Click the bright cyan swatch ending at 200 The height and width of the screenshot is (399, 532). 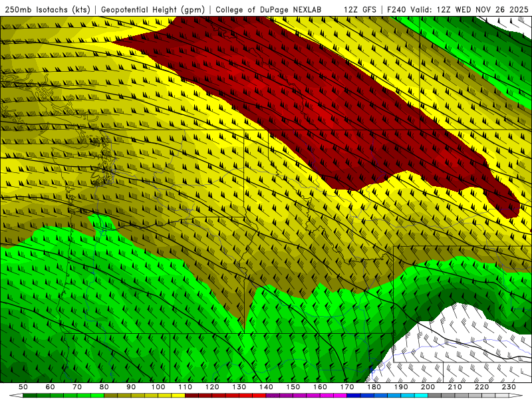click(421, 396)
